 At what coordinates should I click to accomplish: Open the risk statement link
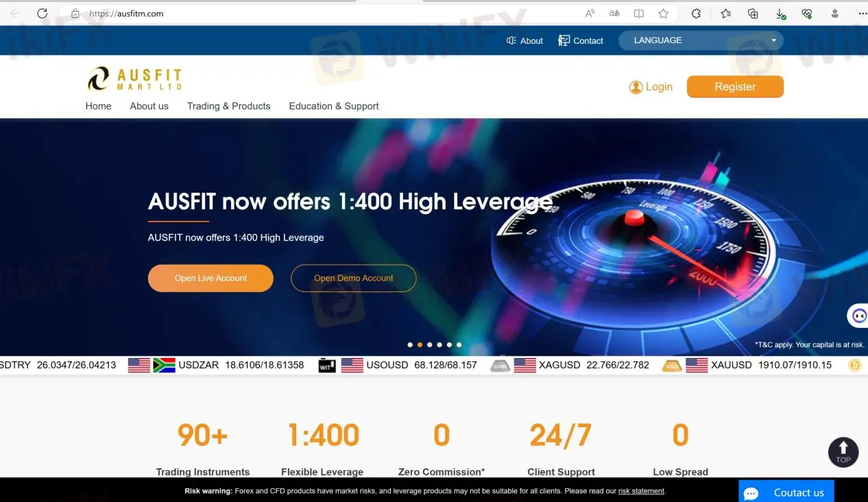pos(641,491)
